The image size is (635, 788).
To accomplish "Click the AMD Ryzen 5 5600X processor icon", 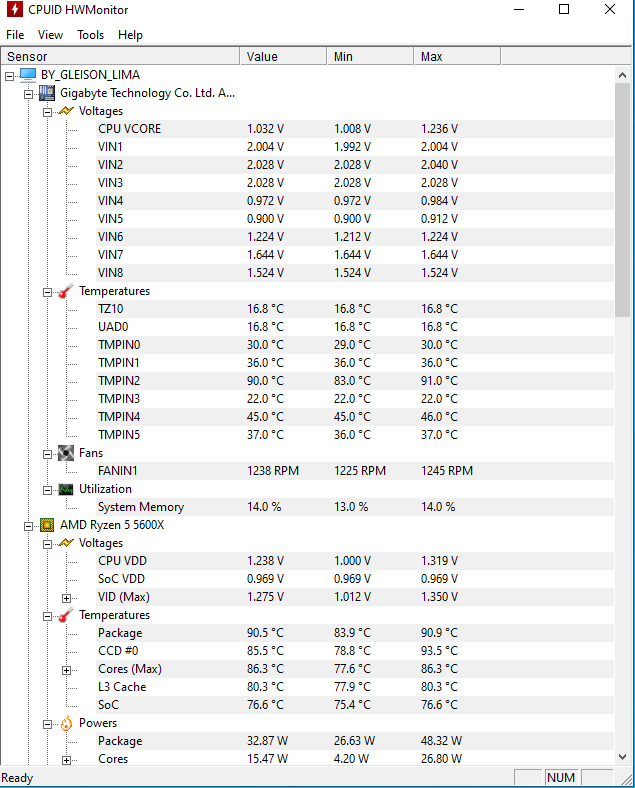I will (47, 525).
